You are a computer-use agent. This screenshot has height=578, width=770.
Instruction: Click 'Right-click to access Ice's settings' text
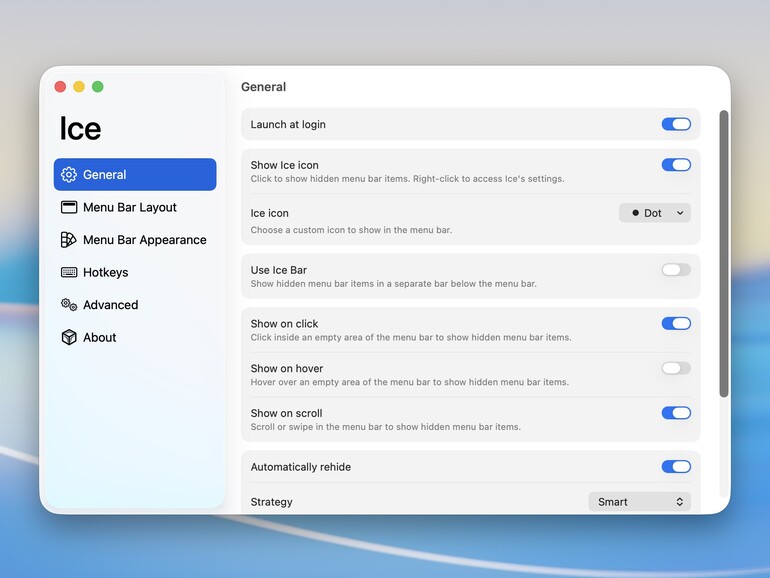(489, 179)
